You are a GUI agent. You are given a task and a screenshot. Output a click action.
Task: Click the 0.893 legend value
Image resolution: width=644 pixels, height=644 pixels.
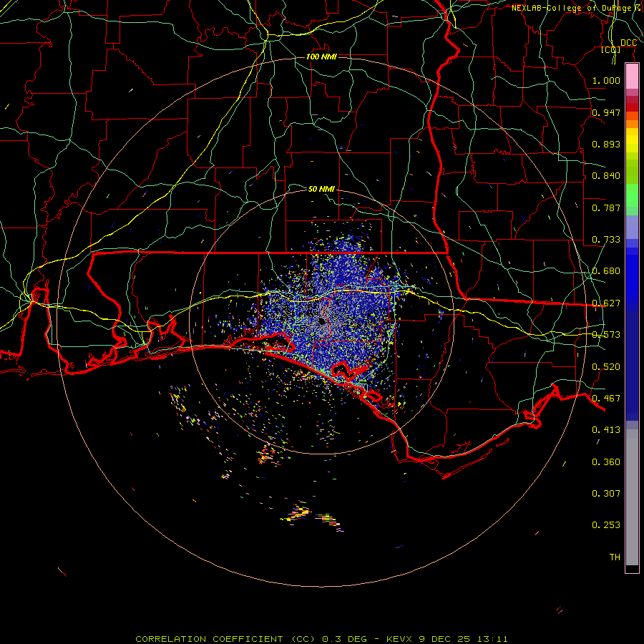tap(606, 144)
